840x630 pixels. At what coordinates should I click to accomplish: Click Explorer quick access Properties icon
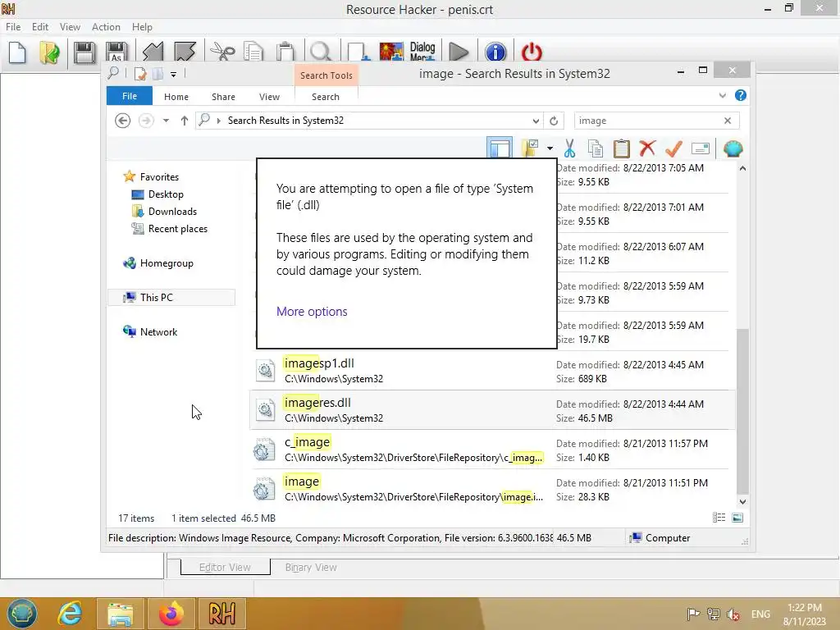tap(140, 73)
